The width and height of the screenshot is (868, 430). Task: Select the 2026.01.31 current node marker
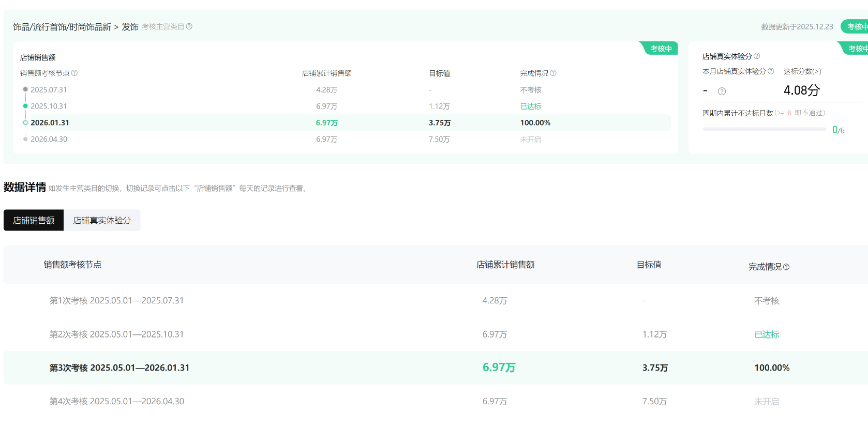point(25,122)
